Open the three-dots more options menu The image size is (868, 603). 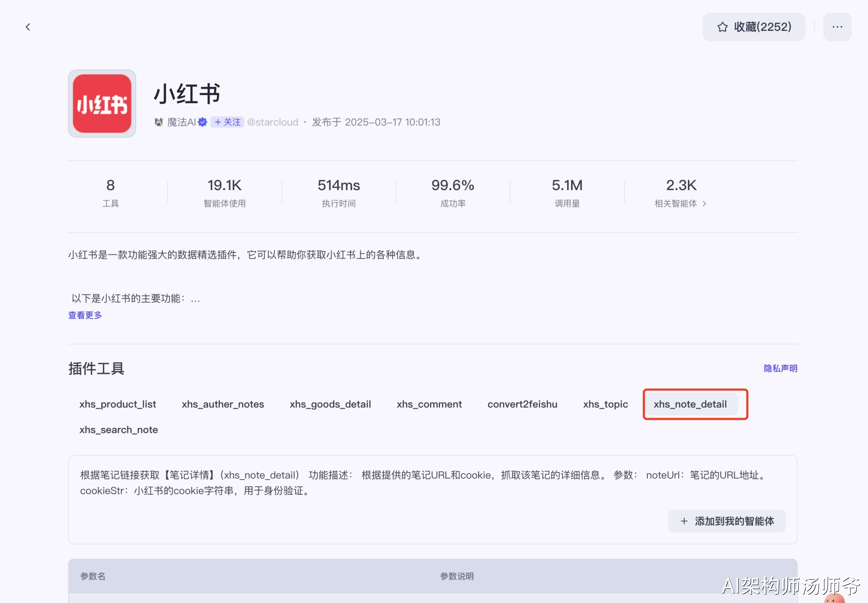[837, 27]
